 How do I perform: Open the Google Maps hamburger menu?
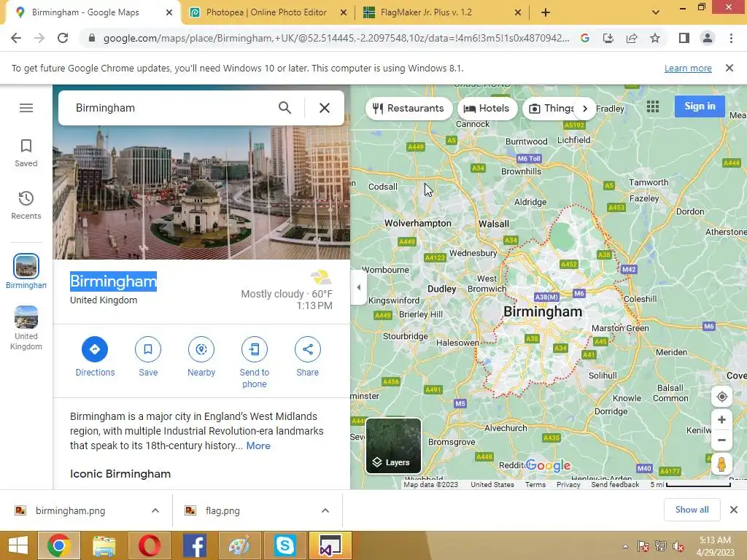click(26, 108)
